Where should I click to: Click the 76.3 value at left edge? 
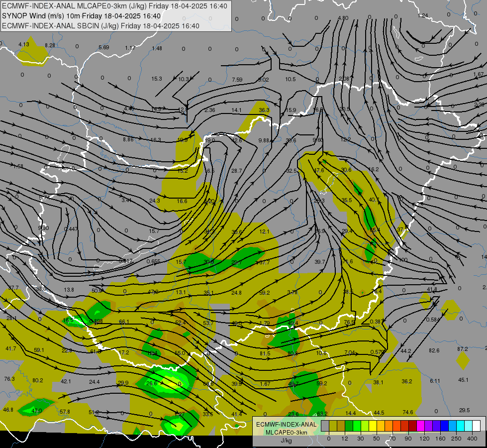(9, 379)
